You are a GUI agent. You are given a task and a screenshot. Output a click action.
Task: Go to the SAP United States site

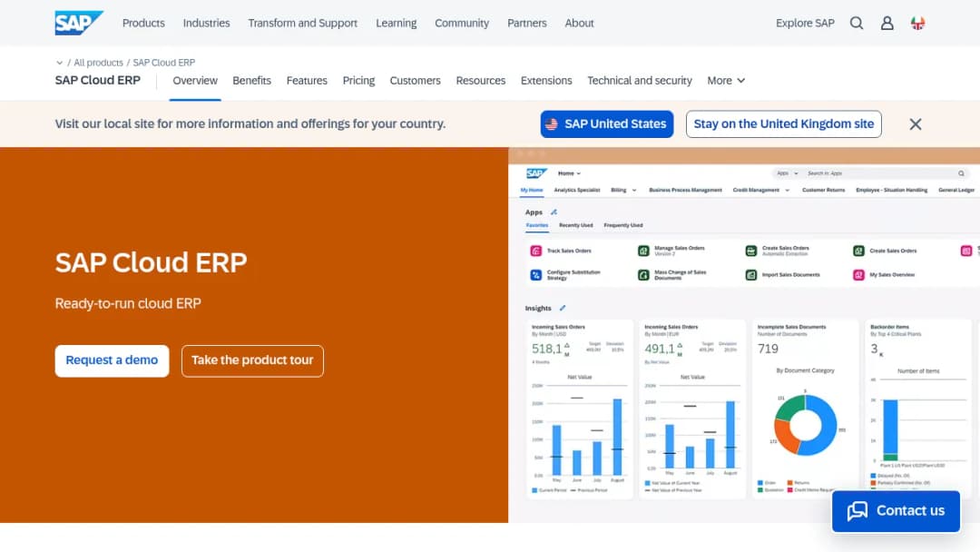click(x=607, y=123)
